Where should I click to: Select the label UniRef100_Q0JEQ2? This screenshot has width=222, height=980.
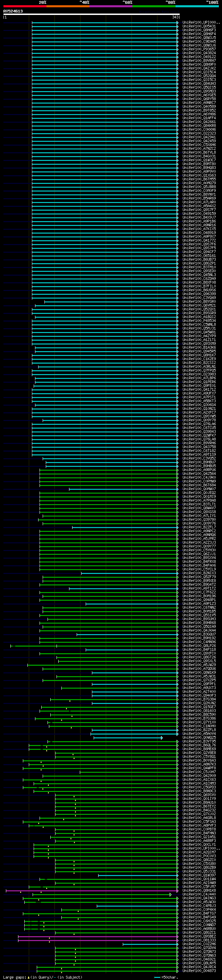tap(199, 493)
